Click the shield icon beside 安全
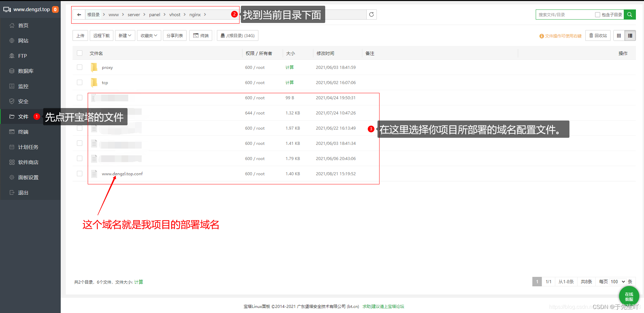This screenshot has width=644, height=313. (x=12, y=101)
